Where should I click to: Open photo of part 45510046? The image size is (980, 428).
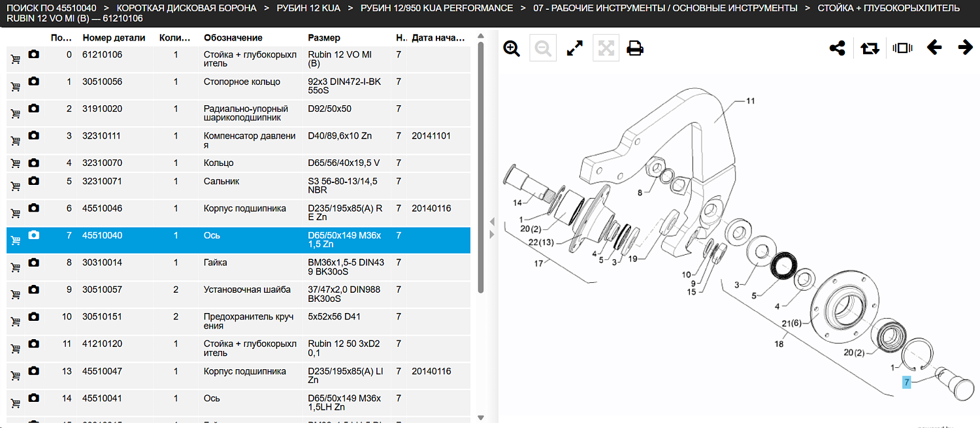pyautogui.click(x=33, y=208)
